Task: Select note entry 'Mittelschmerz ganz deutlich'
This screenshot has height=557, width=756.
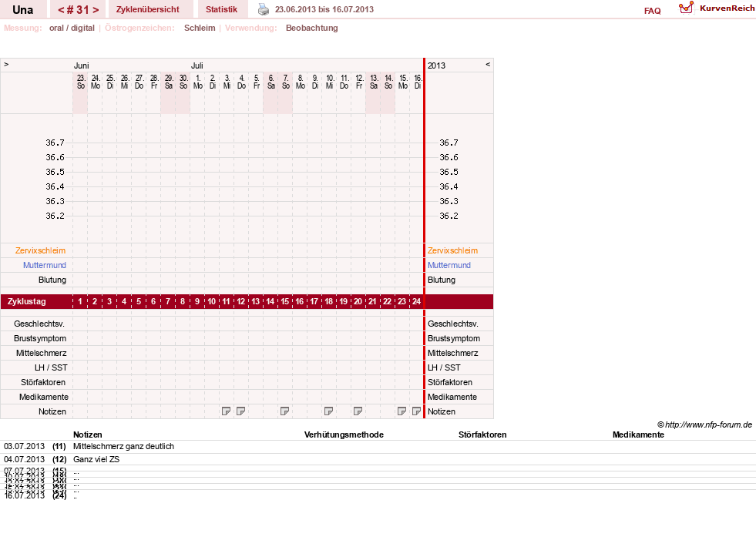Action: (123, 446)
